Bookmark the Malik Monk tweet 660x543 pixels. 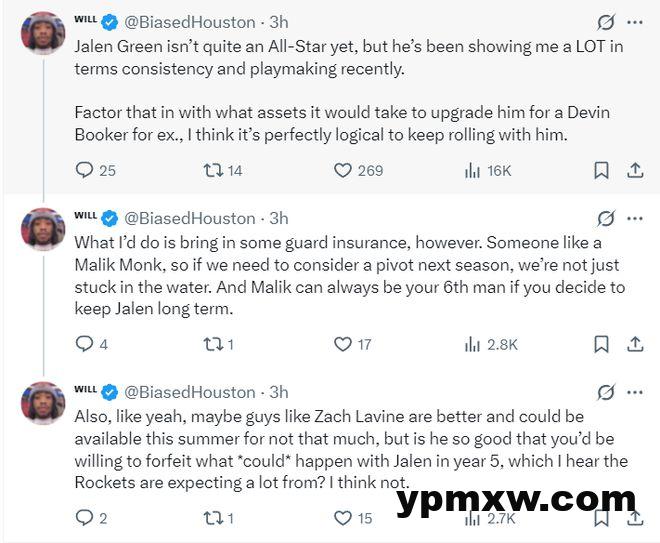click(x=601, y=344)
